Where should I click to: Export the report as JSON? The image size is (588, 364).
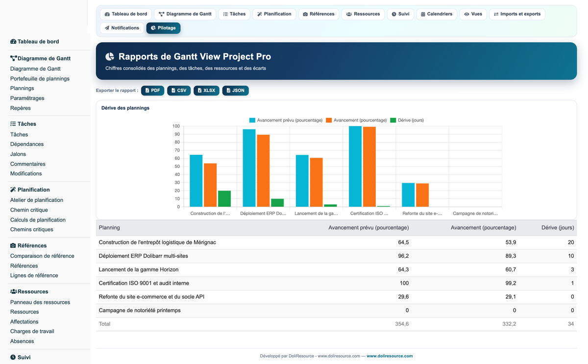click(x=235, y=91)
